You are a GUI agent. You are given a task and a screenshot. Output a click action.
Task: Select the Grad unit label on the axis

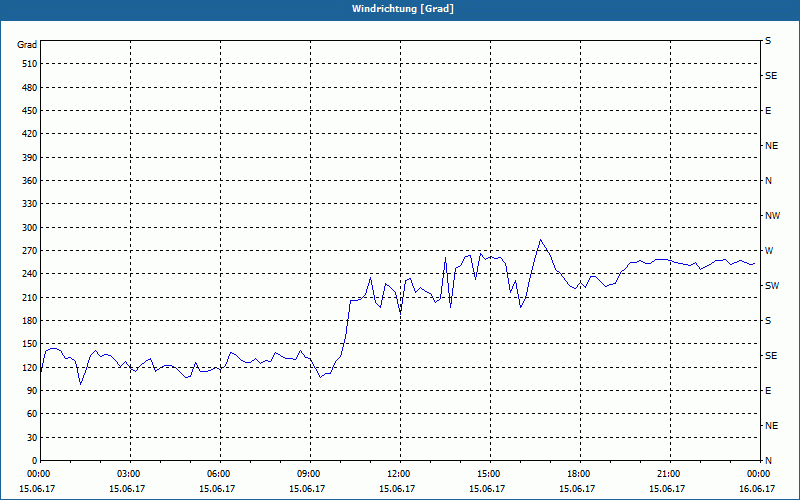(27, 45)
